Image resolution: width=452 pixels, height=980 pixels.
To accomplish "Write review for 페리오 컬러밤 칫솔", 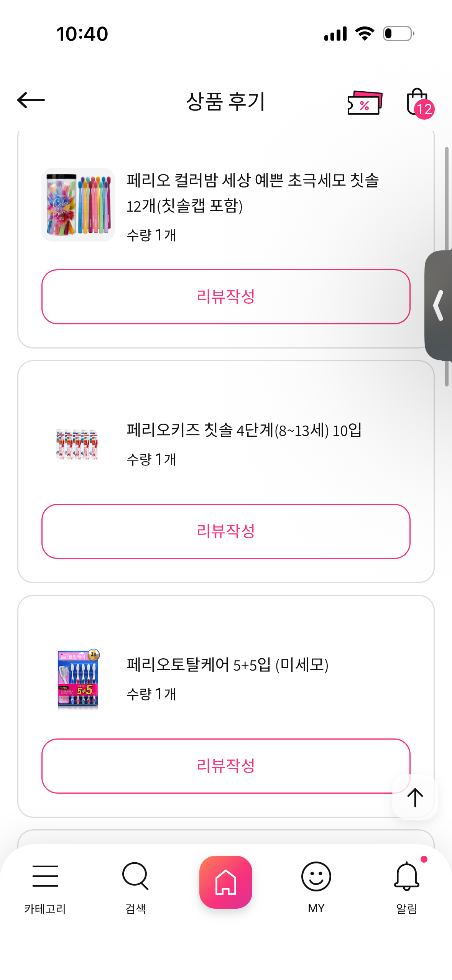I will (x=226, y=297).
